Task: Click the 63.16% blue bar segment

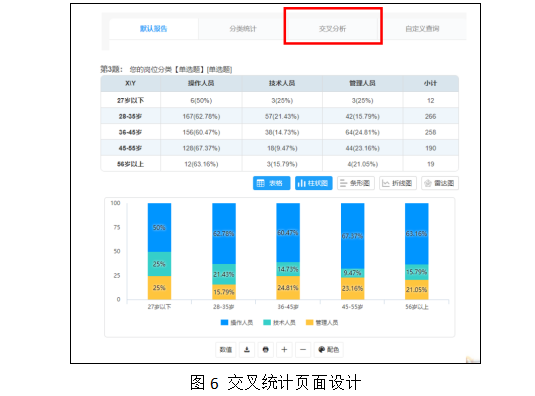Action: [x=417, y=234]
